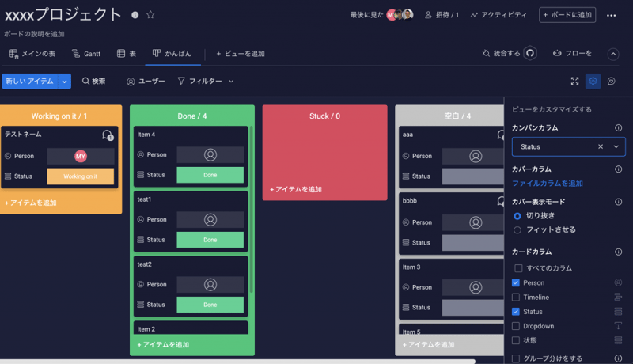Click the orange Working on it status cell
Viewport: 633px width, 364px height.
coord(80,176)
